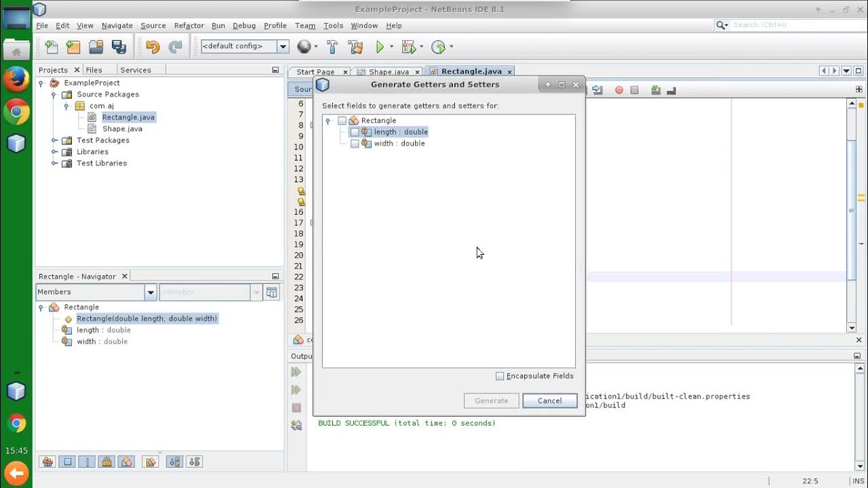Viewport: 868px width, 488px height.
Task: Toggle Show Inner Classes filter in Navigator
Action: [x=126, y=462]
